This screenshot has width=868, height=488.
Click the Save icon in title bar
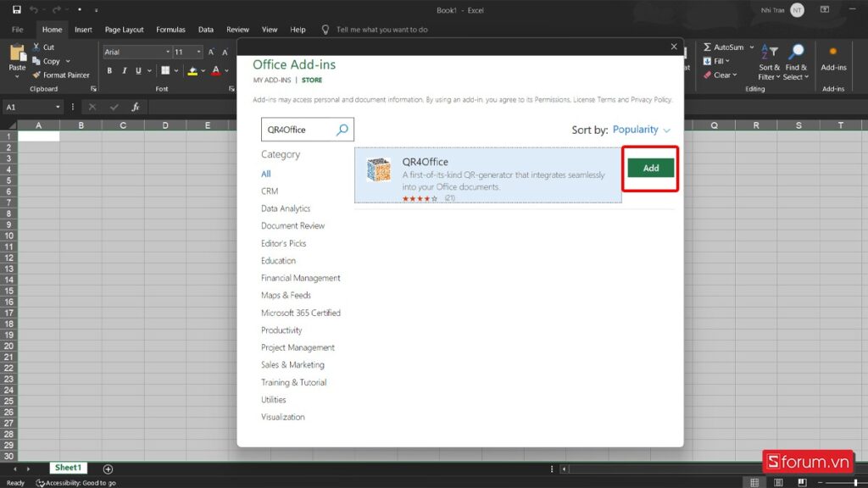point(17,9)
